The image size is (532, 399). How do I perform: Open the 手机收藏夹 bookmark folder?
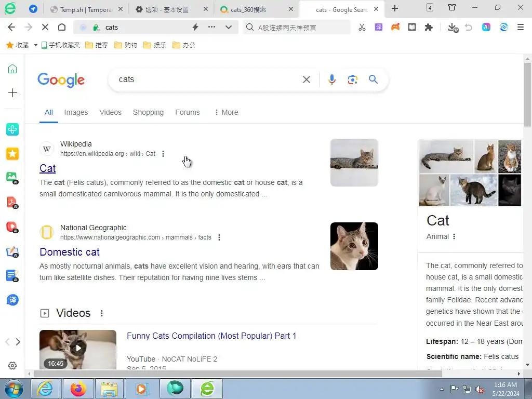(x=60, y=45)
